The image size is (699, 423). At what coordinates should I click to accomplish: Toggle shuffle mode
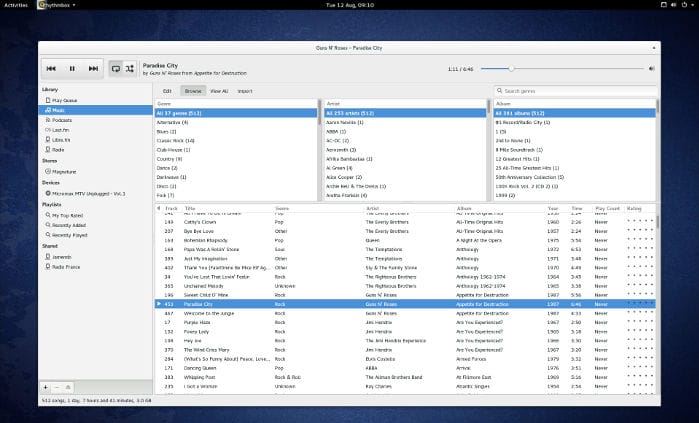(130, 69)
